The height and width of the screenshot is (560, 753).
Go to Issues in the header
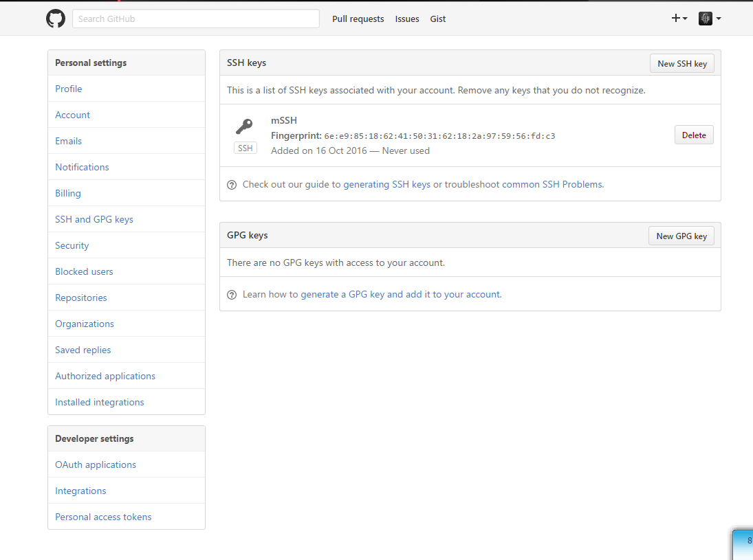407,19
